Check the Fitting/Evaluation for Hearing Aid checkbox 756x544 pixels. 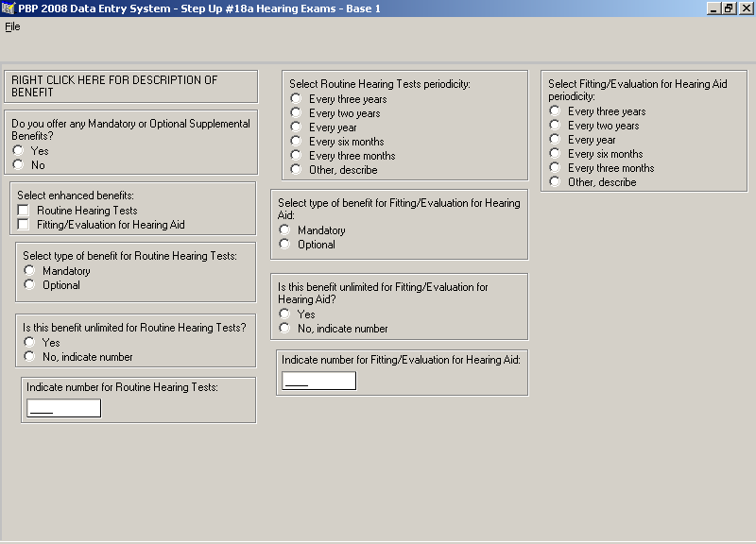coord(23,225)
